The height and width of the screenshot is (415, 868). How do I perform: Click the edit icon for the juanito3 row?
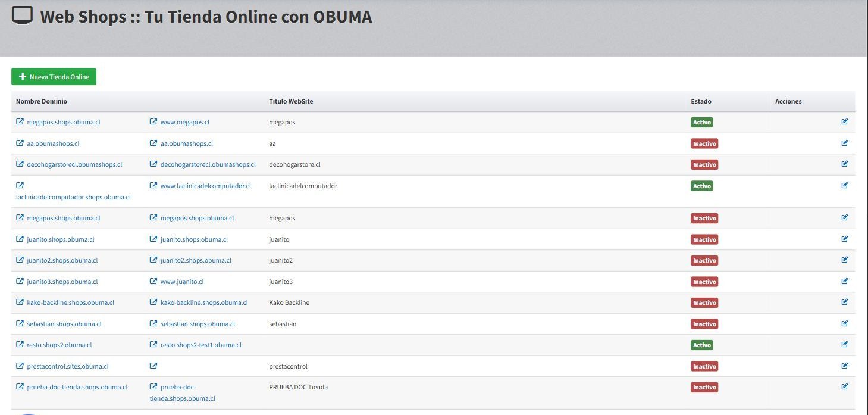pos(845,281)
